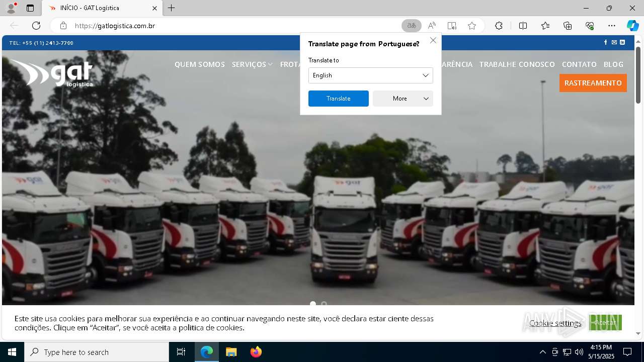The height and width of the screenshot is (362, 644).
Task: Open Task View in taskbar
Action: coord(181,352)
